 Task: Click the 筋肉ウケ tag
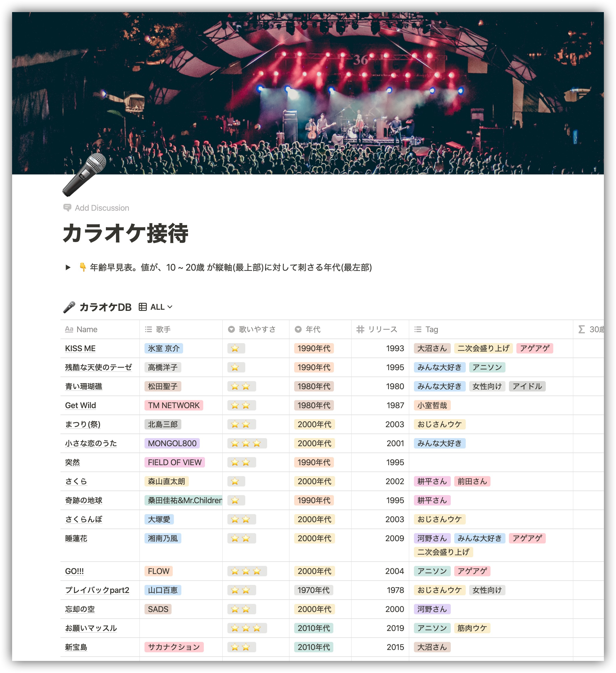tap(472, 628)
